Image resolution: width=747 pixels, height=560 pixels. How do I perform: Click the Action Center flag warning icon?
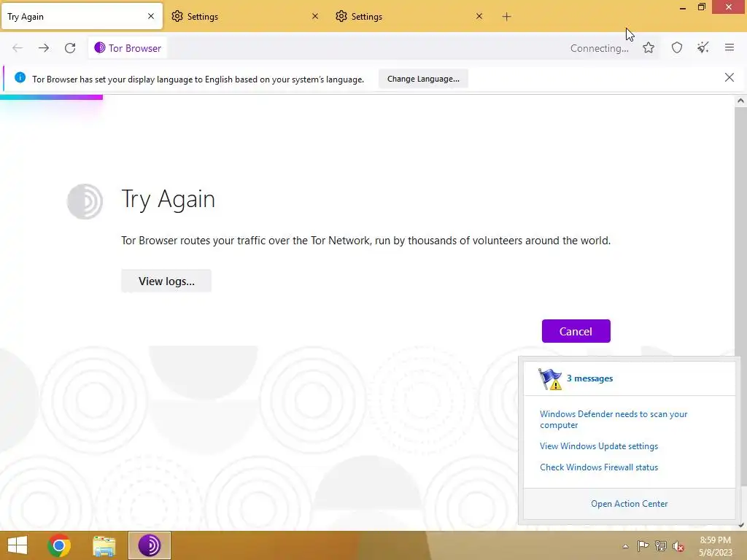pyautogui.click(x=550, y=379)
